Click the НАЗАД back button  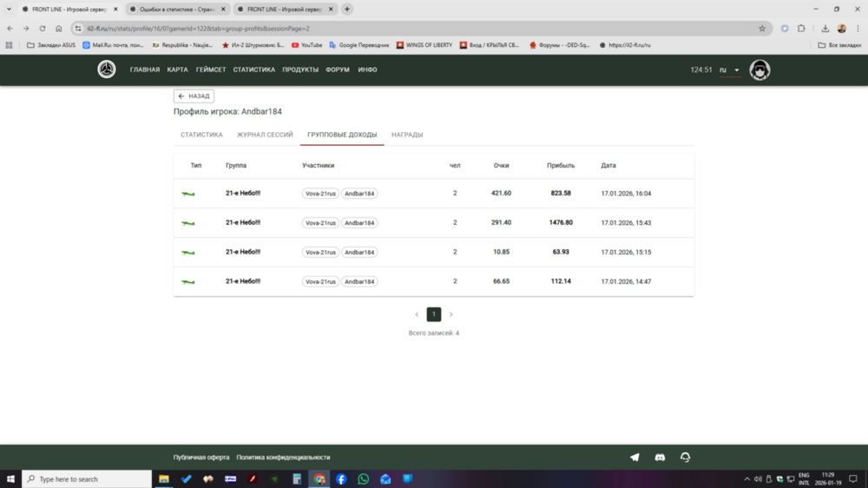pyautogui.click(x=194, y=96)
